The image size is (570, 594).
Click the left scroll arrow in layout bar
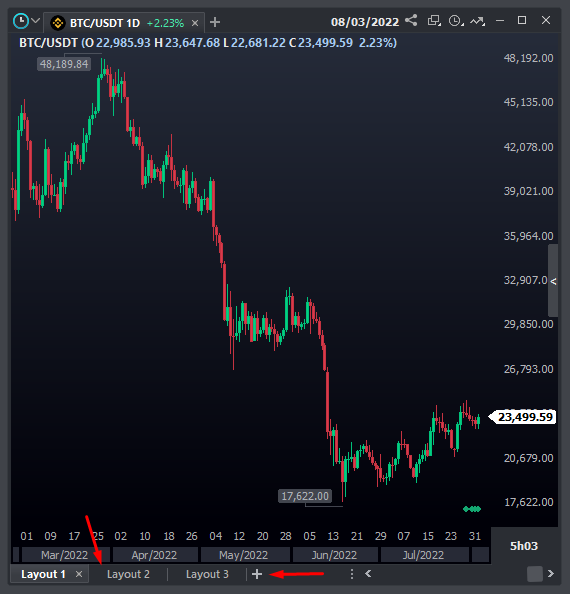[368, 574]
